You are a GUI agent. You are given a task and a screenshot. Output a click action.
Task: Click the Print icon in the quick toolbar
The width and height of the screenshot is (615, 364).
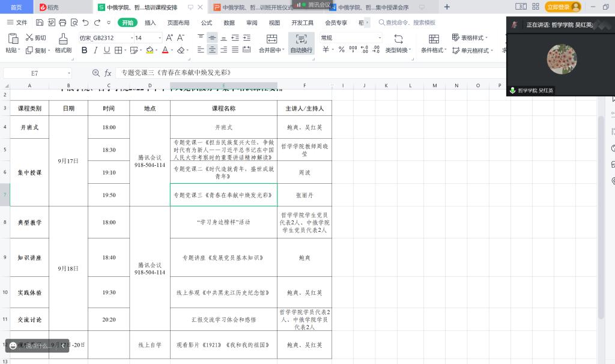[62, 23]
